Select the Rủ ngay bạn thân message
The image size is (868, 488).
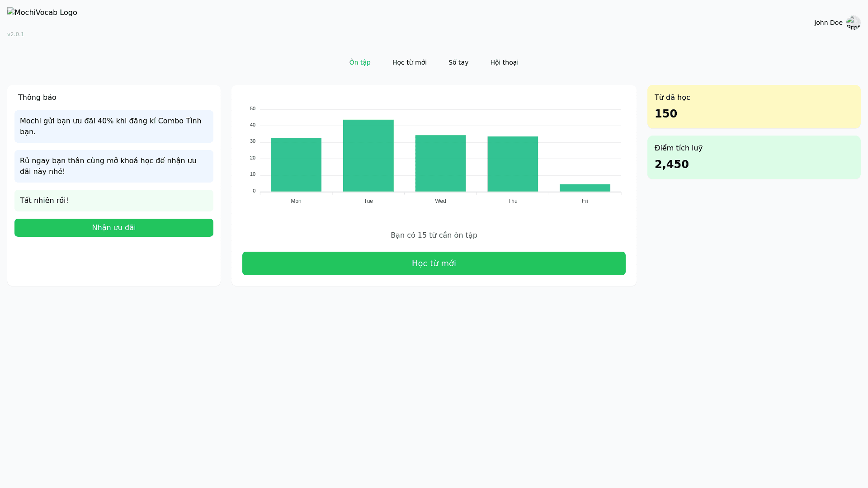click(113, 166)
